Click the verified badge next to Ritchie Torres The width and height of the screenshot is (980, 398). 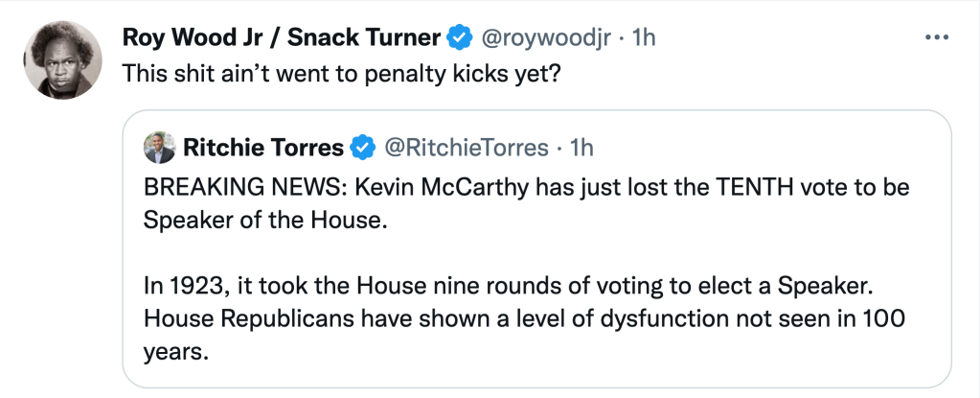coord(362,148)
